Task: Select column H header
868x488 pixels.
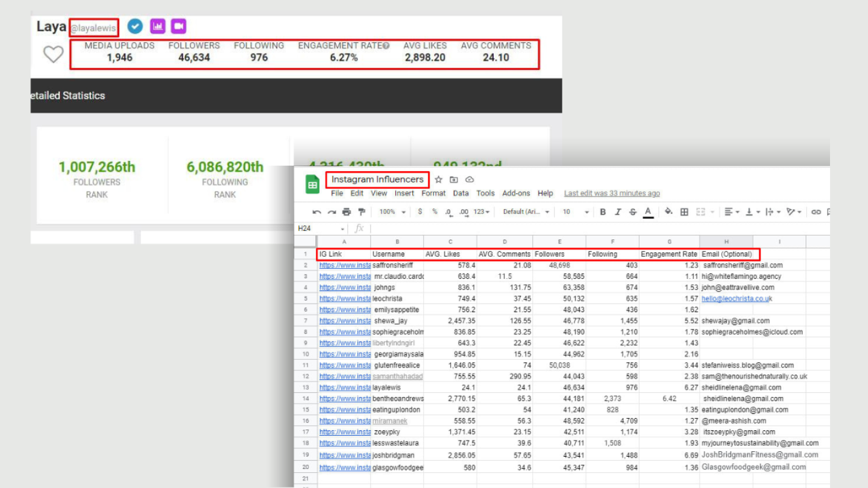Action: pos(726,242)
